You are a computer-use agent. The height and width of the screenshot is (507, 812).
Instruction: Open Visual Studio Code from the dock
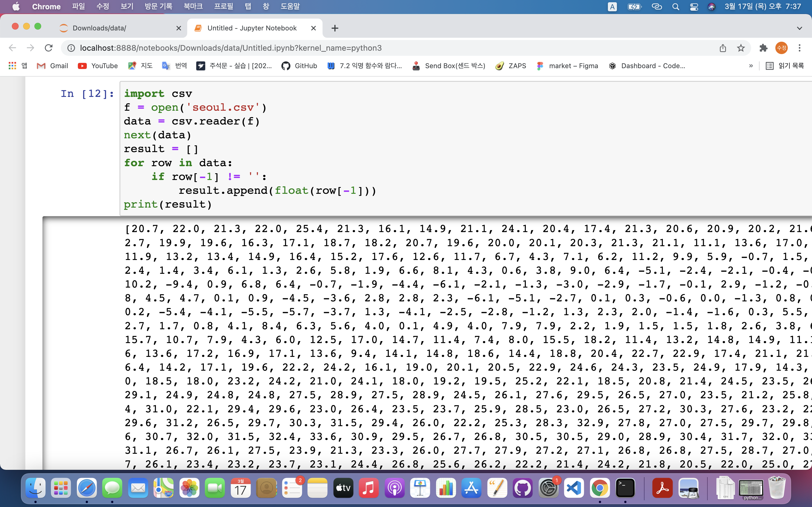point(574,488)
